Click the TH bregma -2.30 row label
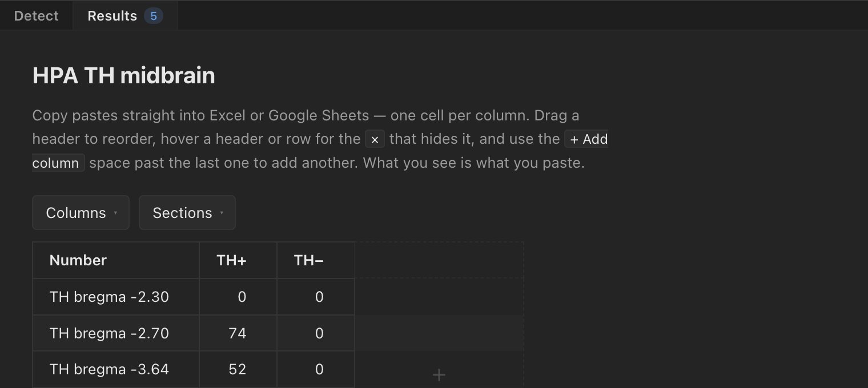868x388 pixels. pos(109,297)
